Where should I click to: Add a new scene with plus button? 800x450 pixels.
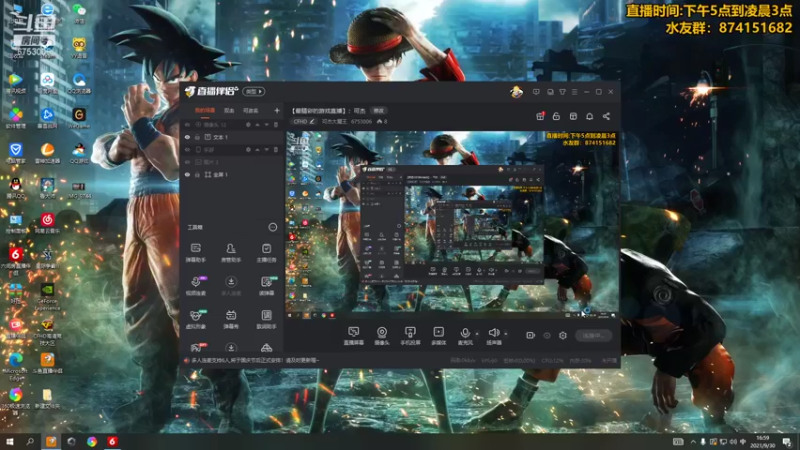pyautogui.click(x=277, y=110)
